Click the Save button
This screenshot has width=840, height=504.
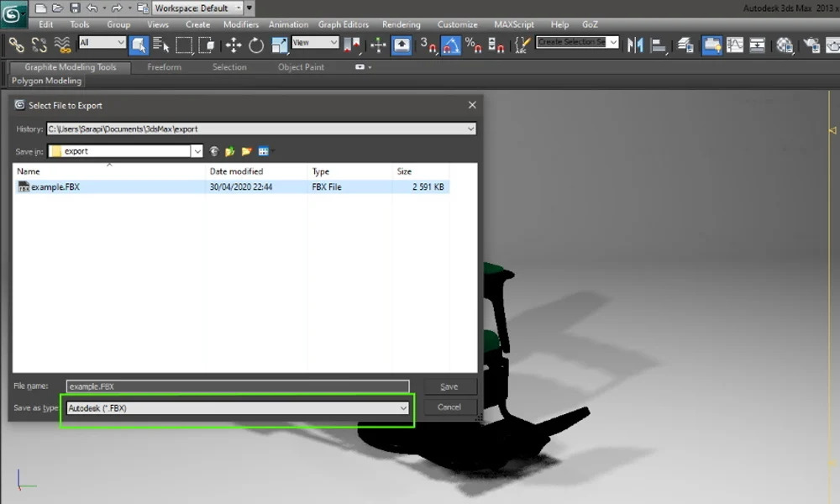click(450, 386)
